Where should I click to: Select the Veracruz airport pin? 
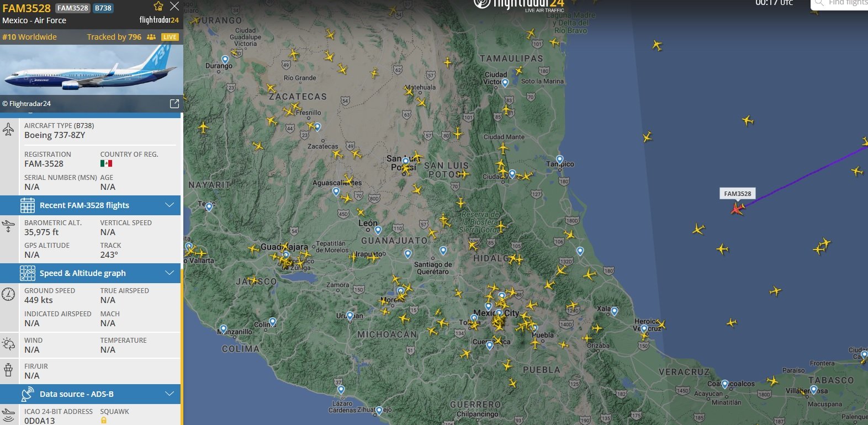644,329
